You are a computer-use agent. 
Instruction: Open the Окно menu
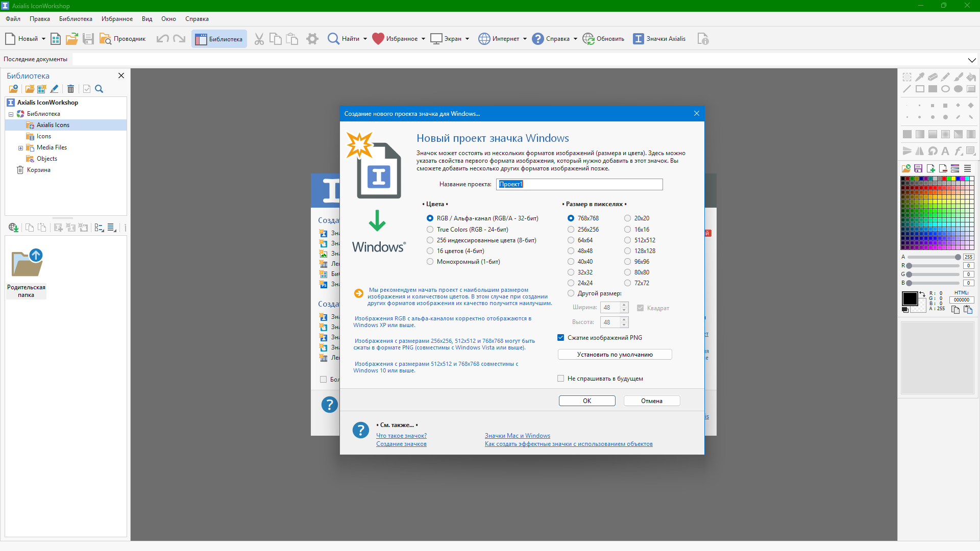(x=168, y=19)
